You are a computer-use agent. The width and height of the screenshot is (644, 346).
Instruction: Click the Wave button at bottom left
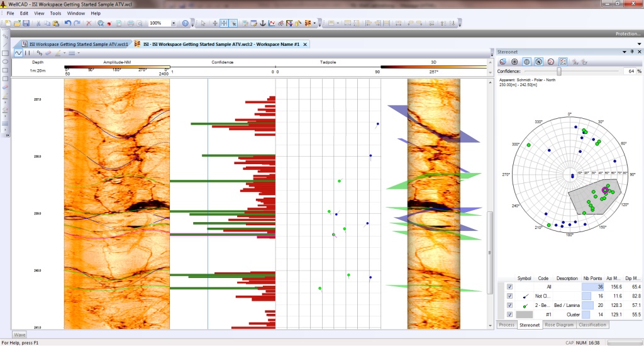[19, 335]
